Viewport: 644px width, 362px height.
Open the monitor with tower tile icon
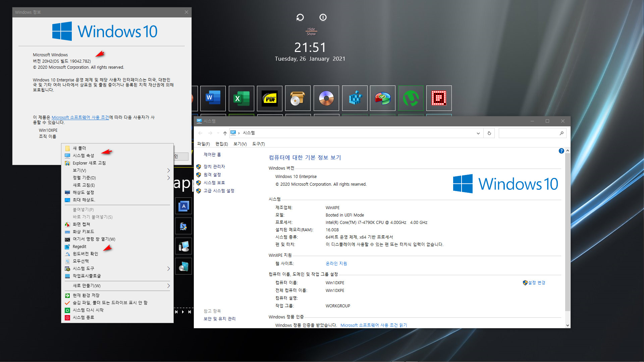point(183,246)
